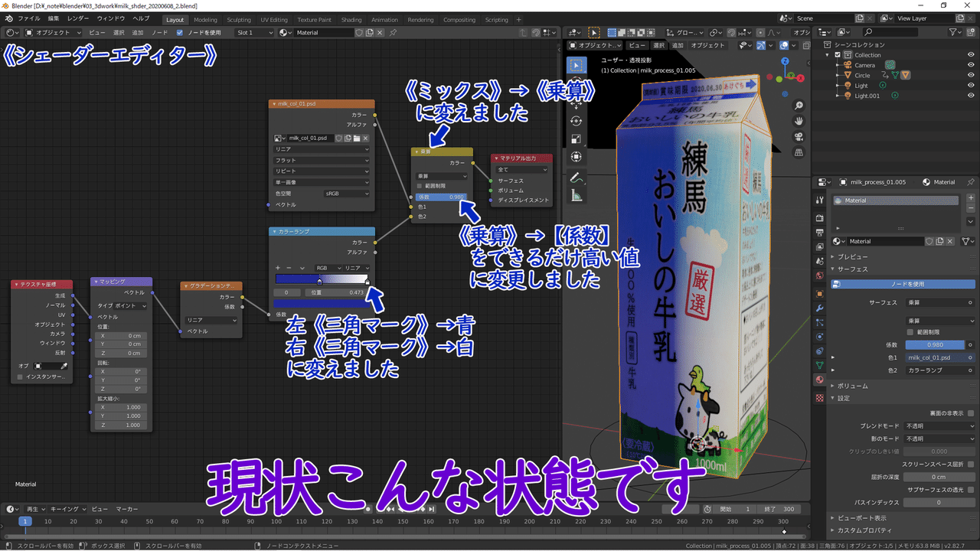Switch to the UV Editing workspace tab
980x551 pixels.
pyautogui.click(x=274, y=20)
